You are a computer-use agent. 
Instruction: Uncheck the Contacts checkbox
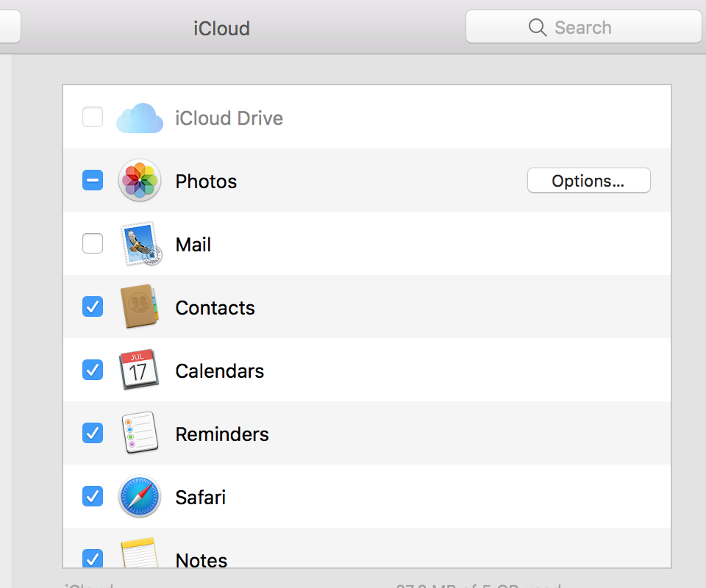[93, 306]
